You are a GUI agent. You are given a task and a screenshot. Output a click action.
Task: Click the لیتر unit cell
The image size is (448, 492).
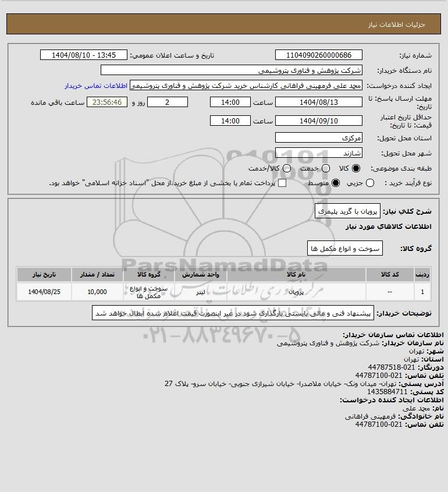click(201, 292)
